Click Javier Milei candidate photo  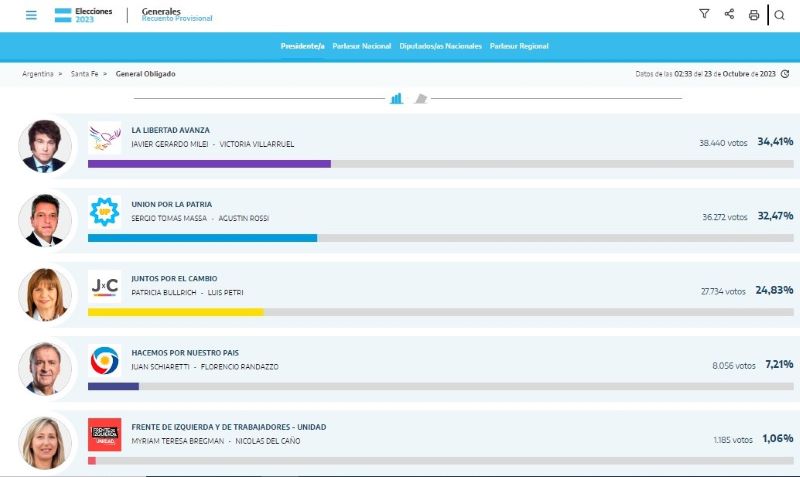(45, 145)
